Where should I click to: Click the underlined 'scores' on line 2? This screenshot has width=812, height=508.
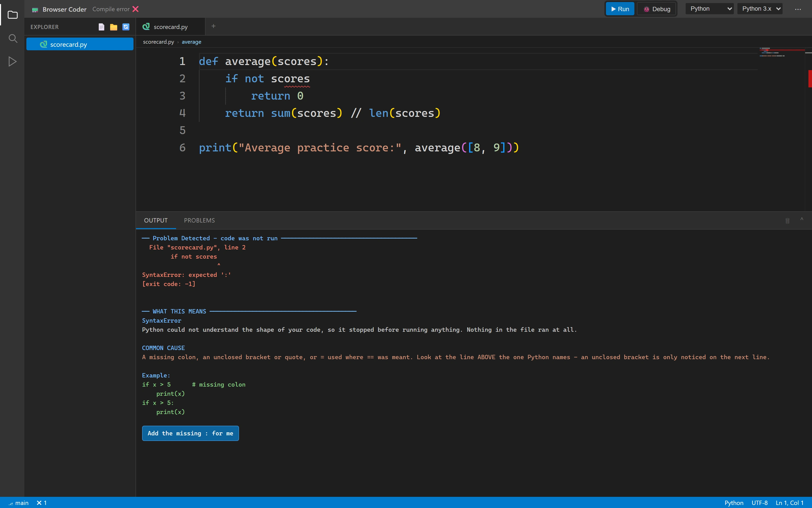[290, 79]
